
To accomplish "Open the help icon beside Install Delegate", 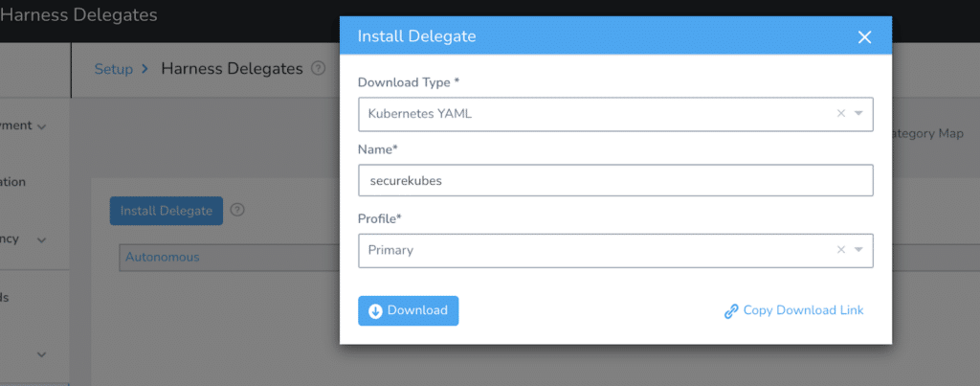I will [237, 210].
